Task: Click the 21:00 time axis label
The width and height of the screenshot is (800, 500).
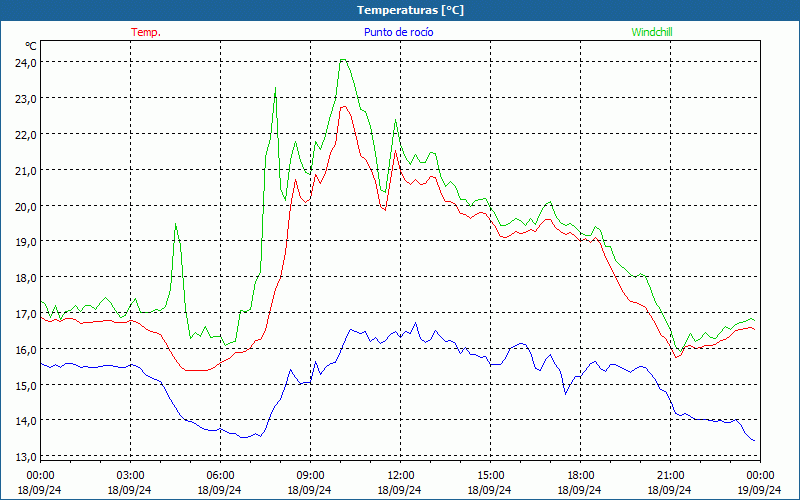Action: click(x=670, y=476)
